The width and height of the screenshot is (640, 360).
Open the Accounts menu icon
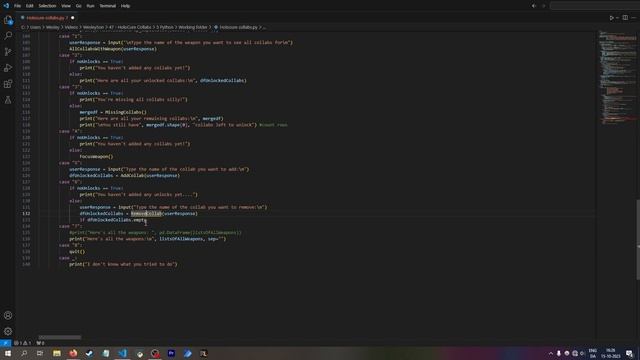coord(8,315)
